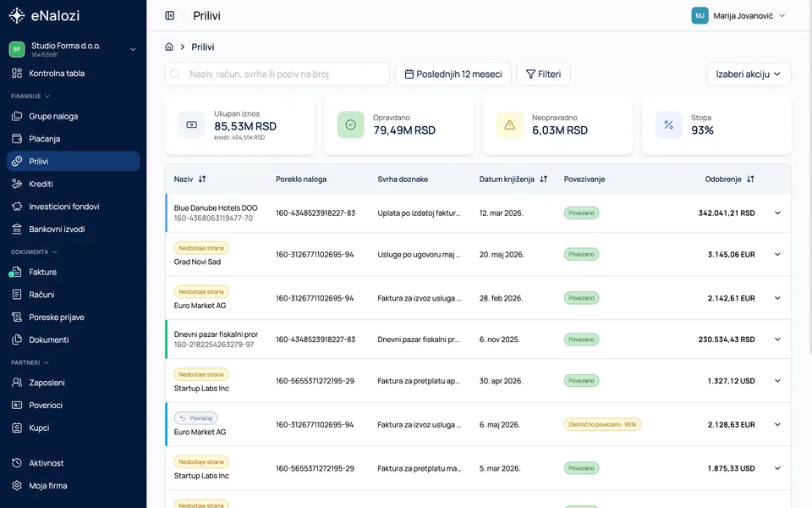Image resolution: width=812 pixels, height=508 pixels.
Task: Open Grupe naloga section
Action: point(73,116)
